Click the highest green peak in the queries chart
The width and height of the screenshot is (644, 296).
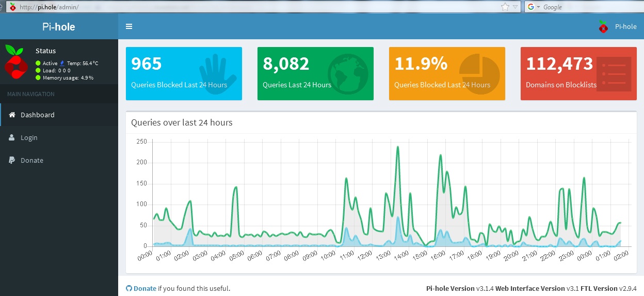(398, 147)
